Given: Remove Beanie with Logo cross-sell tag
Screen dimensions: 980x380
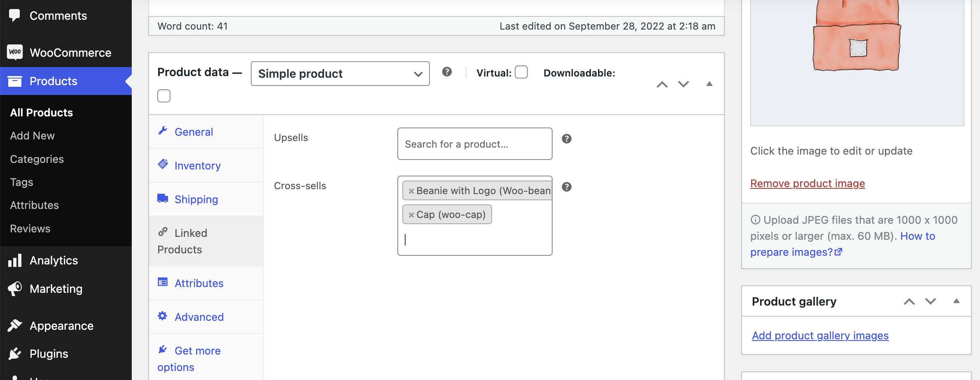Looking at the screenshot, I should click(411, 191).
